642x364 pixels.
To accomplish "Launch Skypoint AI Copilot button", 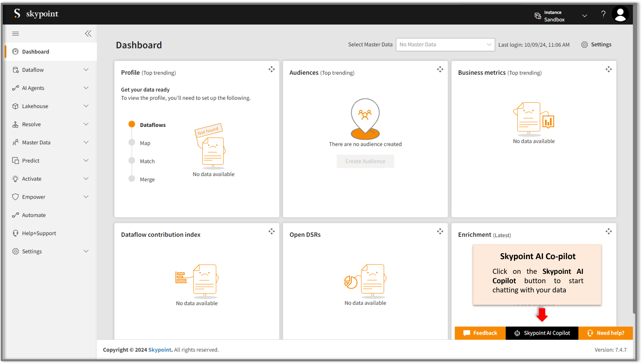I will point(542,333).
